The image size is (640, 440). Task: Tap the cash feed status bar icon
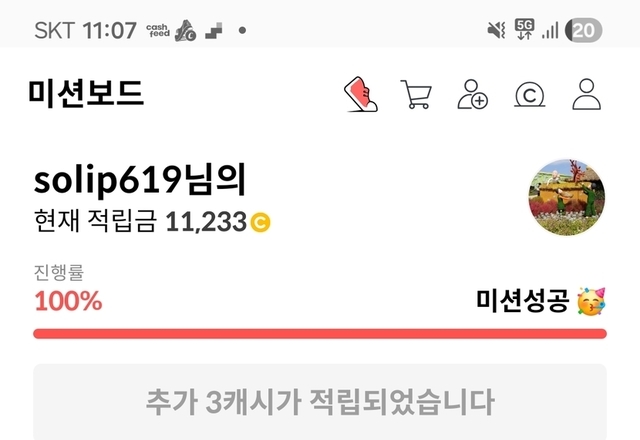(x=158, y=30)
